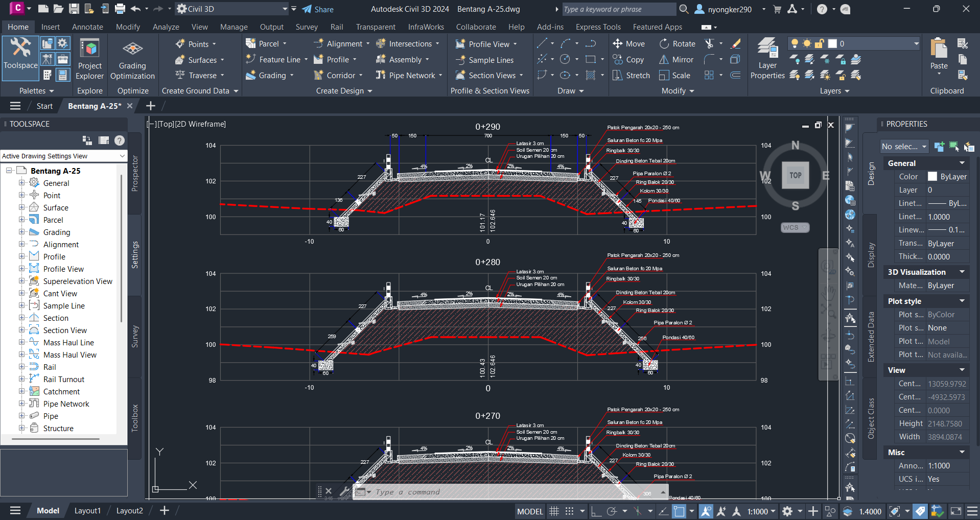Toggle MODEL space button in status bar

530,511
